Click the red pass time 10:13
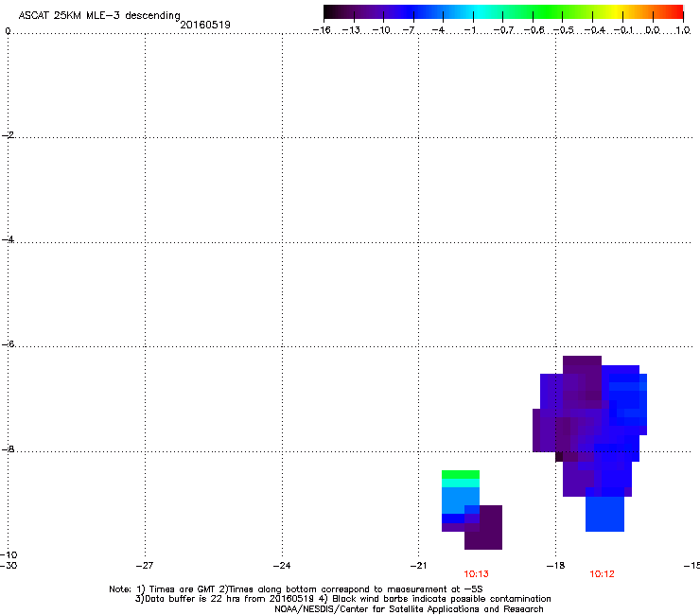The height and width of the screenshot is (615, 700). [476, 574]
